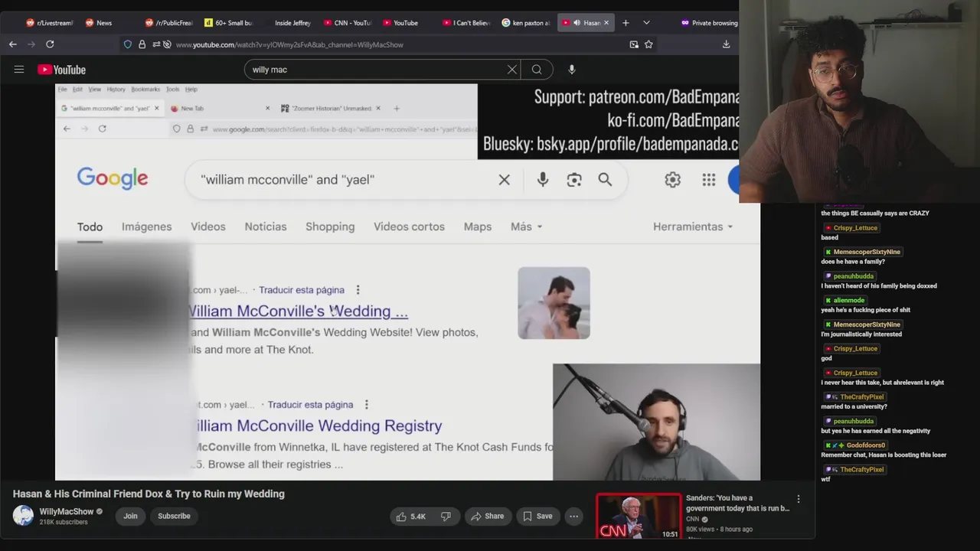The width and height of the screenshot is (980, 551).
Task: Switch to the ken paxton tab
Action: 526,23
